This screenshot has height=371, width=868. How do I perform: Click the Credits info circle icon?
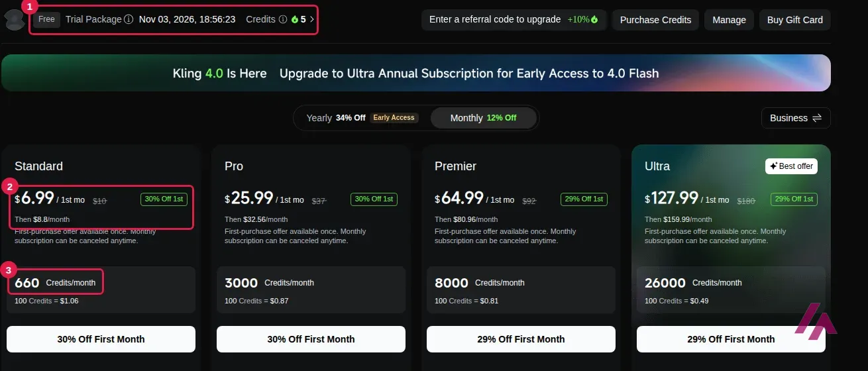tap(283, 19)
